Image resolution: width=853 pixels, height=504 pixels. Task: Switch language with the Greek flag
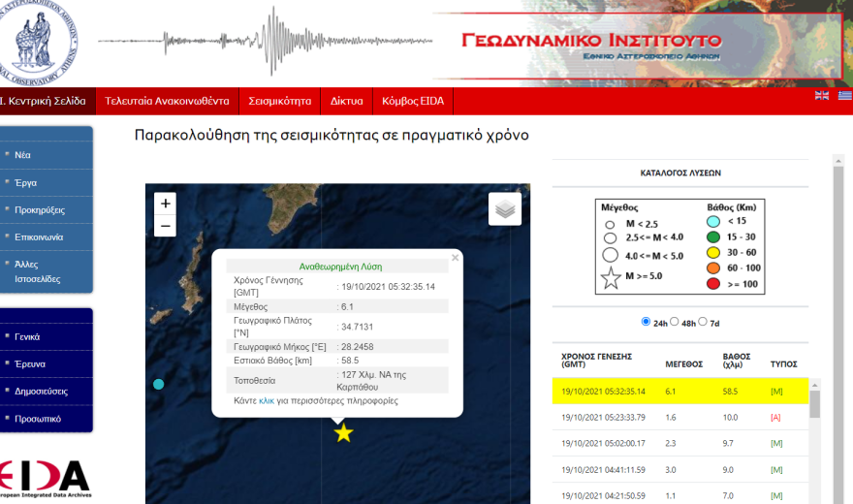844,95
